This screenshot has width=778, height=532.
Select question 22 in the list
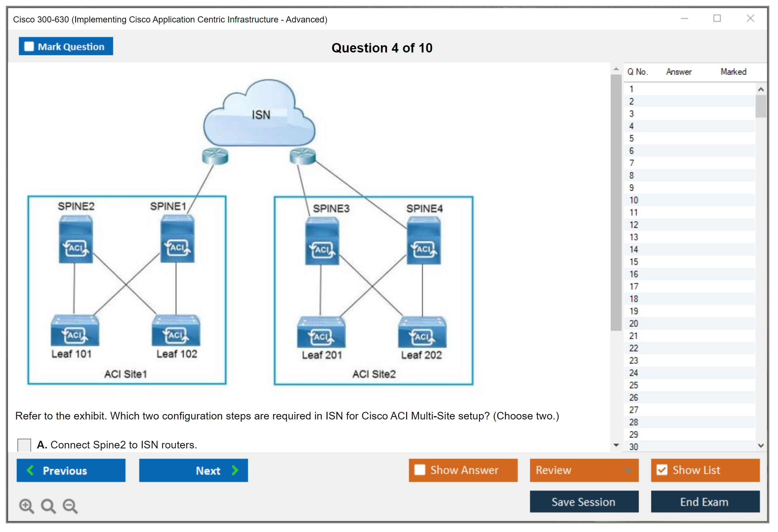(634, 348)
